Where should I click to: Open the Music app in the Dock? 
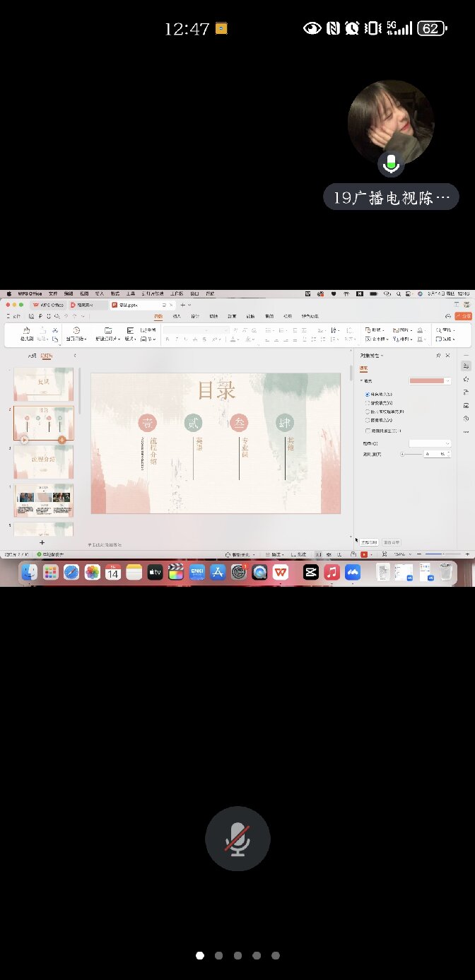click(332, 572)
